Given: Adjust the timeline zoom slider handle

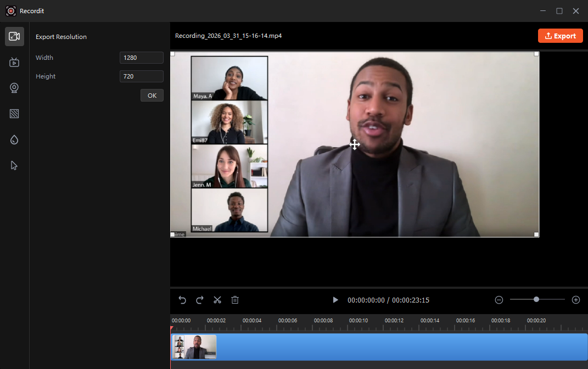Looking at the screenshot, I should (x=536, y=299).
